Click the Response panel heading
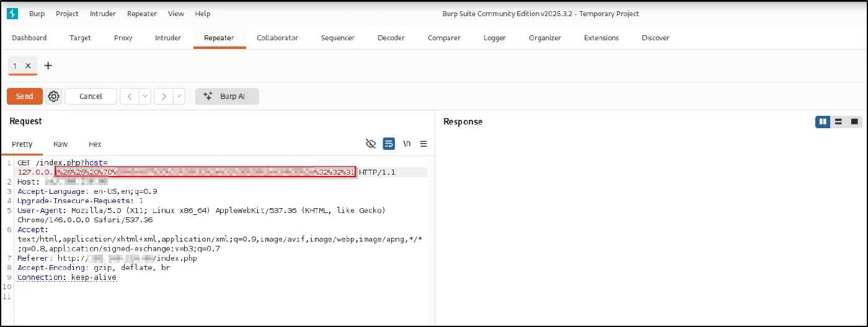Viewport: 868px width, 327px height. click(x=463, y=121)
